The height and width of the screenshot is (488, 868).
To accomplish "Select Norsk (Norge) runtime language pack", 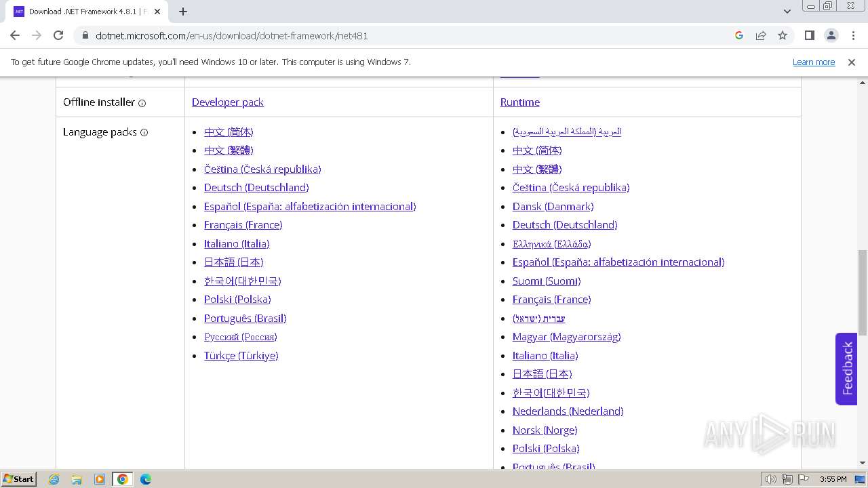I will [x=545, y=430].
